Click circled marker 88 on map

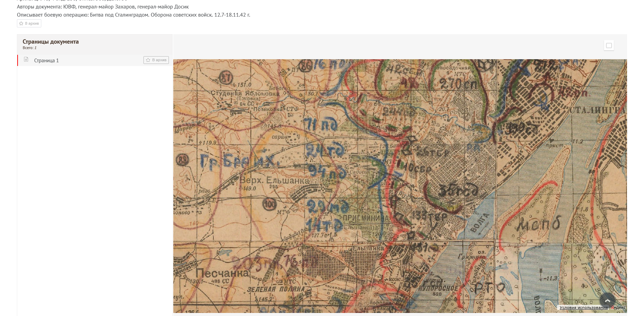183,160
